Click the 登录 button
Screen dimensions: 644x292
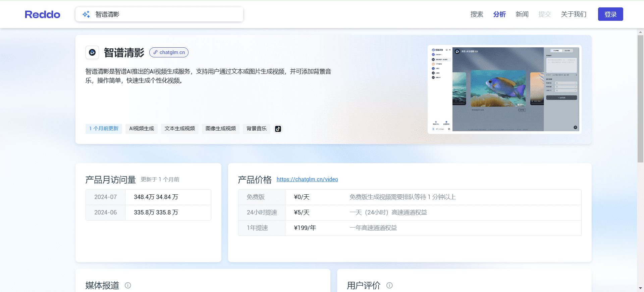[x=610, y=14]
